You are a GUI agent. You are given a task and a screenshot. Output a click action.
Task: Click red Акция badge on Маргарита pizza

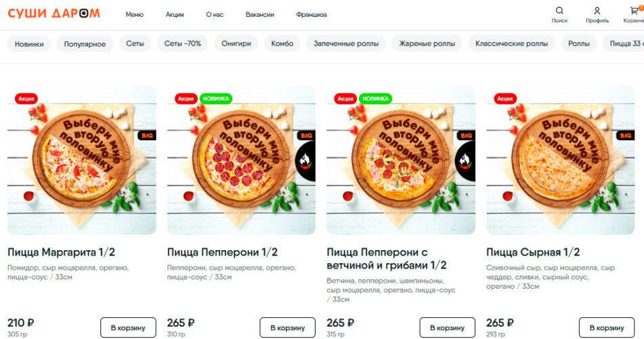pyautogui.click(x=26, y=99)
